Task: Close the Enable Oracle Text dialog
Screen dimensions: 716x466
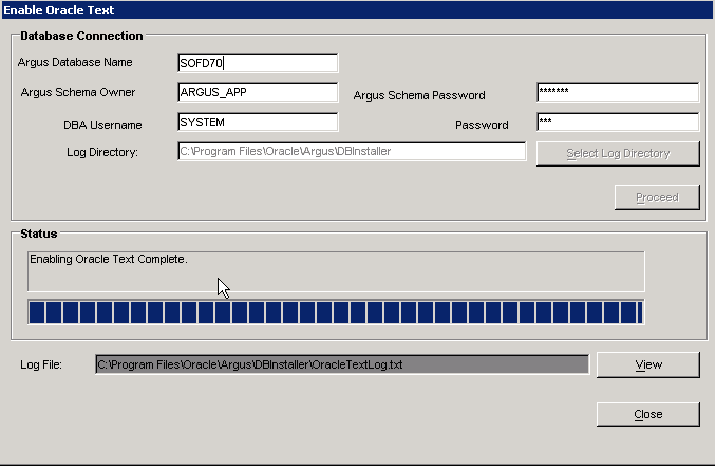Action: (x=648, y=414)
